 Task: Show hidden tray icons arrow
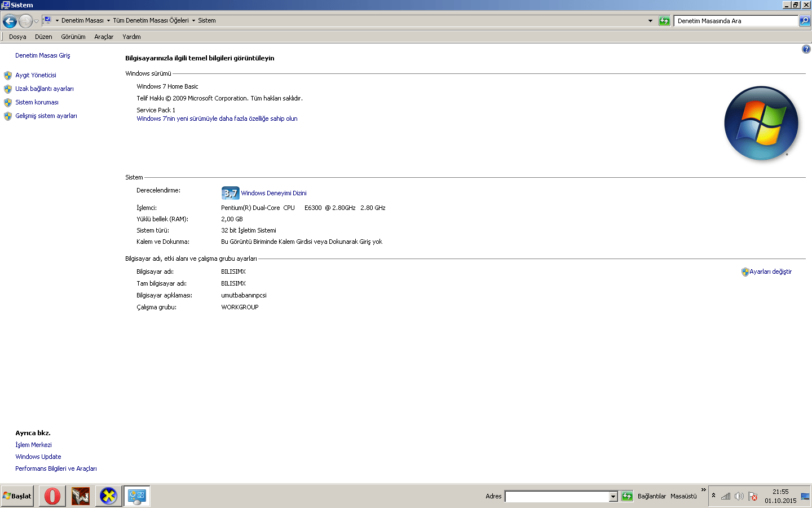pos(714,496)
